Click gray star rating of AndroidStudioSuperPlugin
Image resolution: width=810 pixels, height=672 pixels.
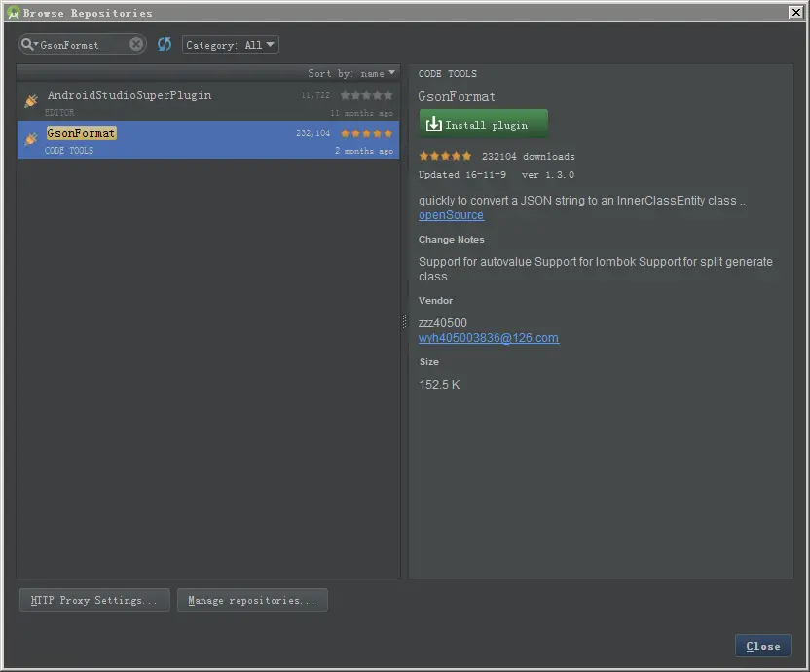(x=366, y=95)
